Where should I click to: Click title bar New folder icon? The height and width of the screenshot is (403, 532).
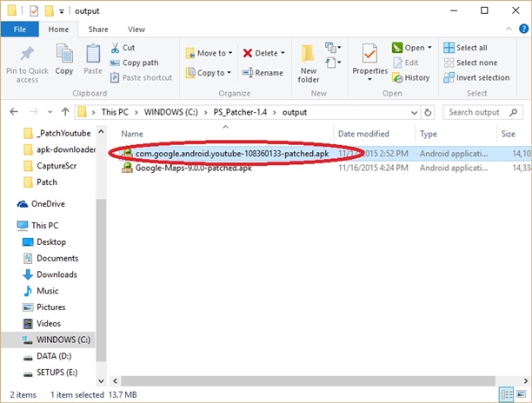click(50, 10)
